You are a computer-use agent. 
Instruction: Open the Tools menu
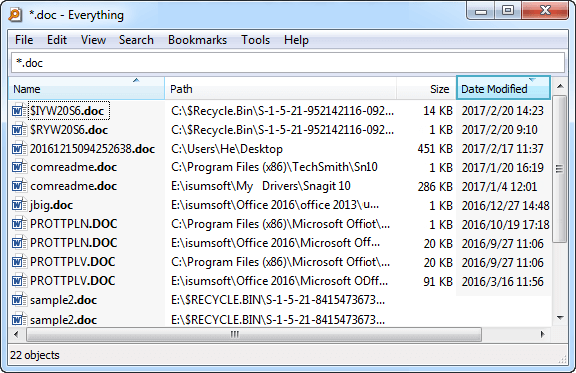point(255,40)
